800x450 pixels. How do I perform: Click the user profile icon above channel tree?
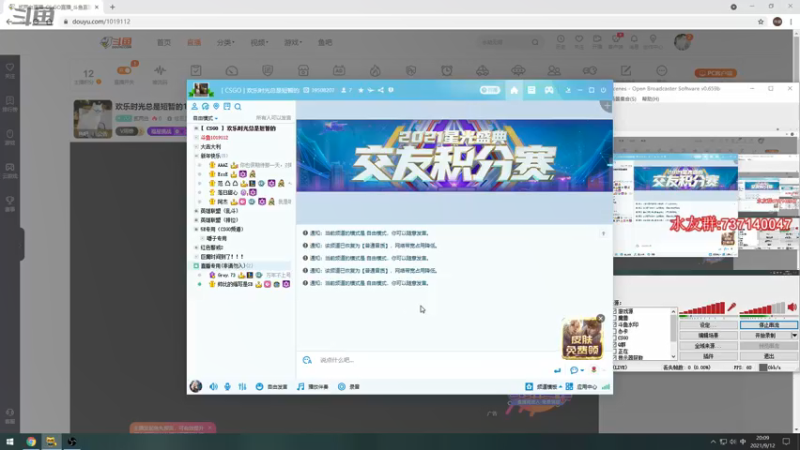pyautogui.click(x=194, y=107)
